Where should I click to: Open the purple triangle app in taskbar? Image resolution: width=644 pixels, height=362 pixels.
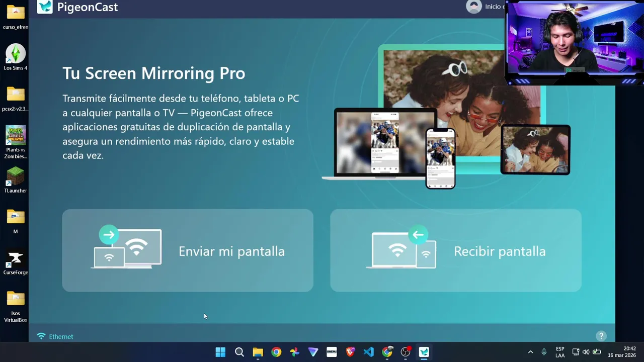313,352
